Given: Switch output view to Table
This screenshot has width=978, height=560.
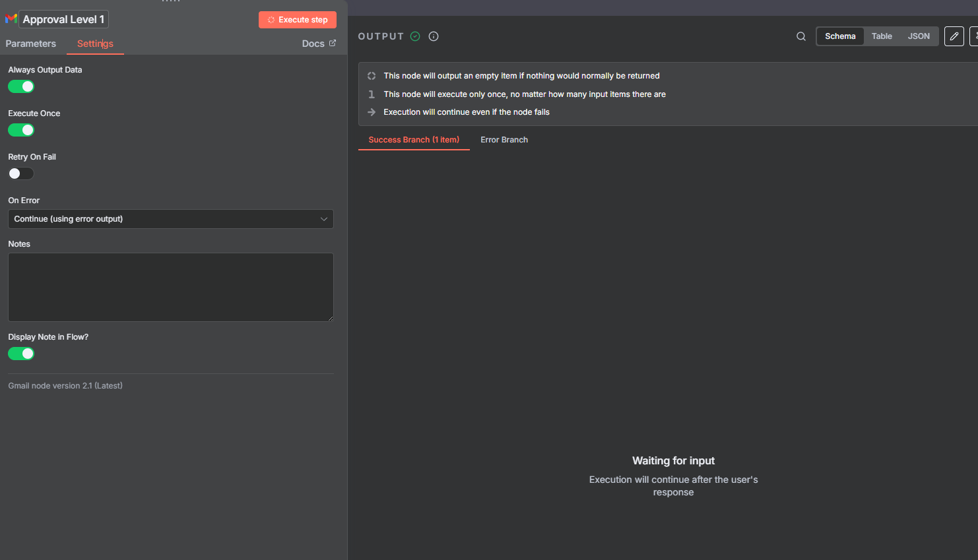Looking at the screenshot, I should tap(882, 36).
